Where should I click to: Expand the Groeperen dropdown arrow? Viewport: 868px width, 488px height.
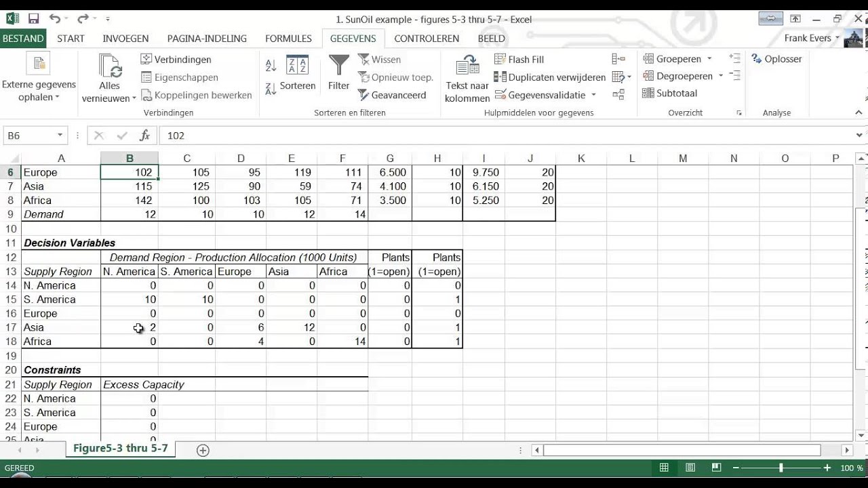coord(709,59)
